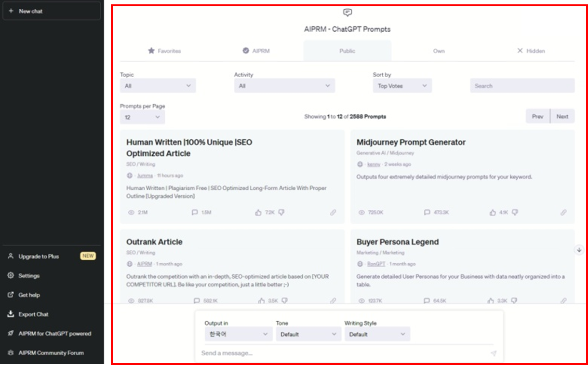Thumbs down the Human Written article prompt

click(x=281, y=212)
